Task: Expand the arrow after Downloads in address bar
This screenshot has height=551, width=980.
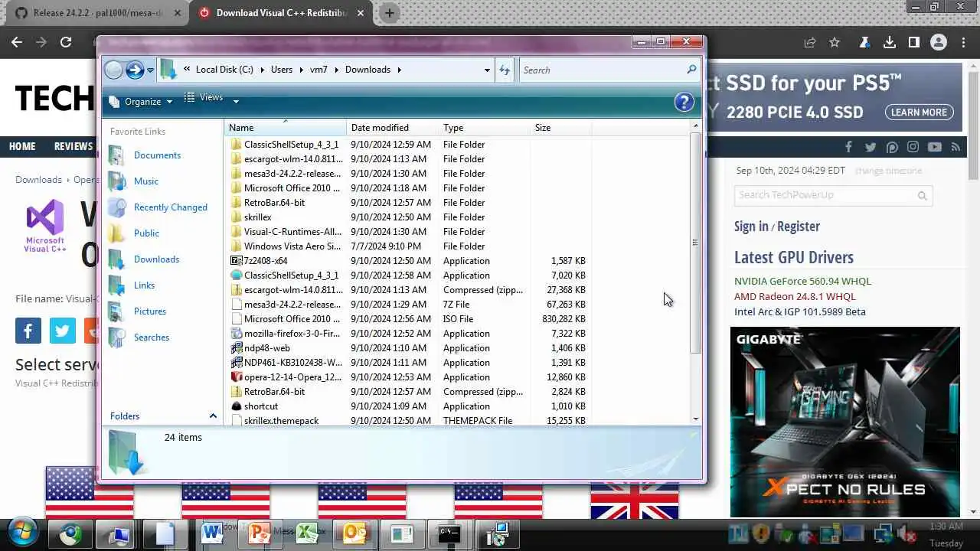Action: tap(398, 70)
